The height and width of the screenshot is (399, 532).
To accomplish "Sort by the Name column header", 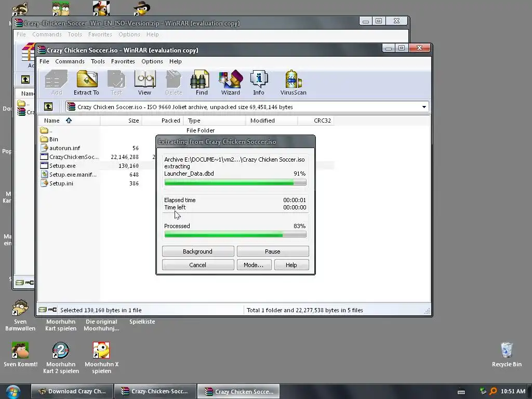I will tap(69, 121).
